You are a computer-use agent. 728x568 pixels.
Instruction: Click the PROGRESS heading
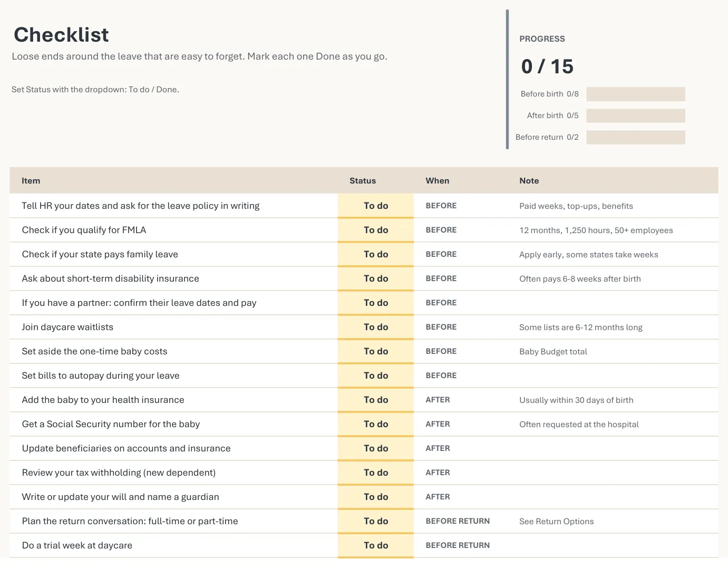click(542, 39)
